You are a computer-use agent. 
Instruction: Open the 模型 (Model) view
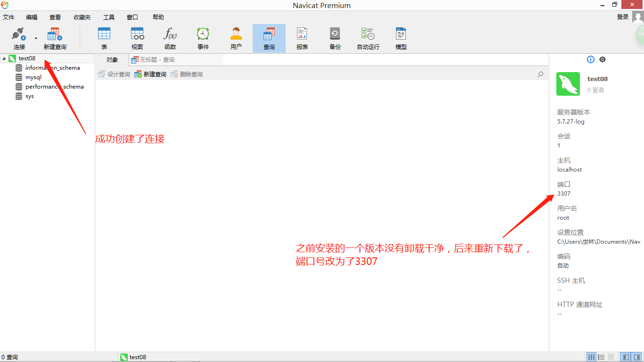tap(401, 38)
